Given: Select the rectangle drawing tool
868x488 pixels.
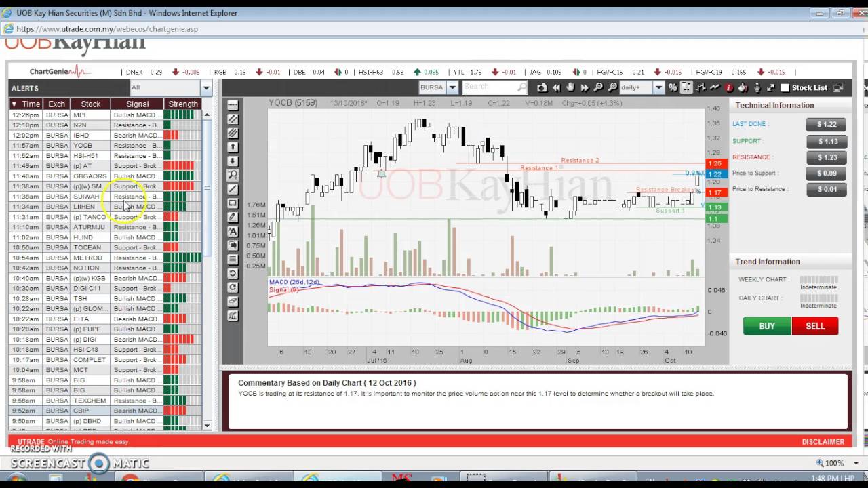Looking at the screenshot, I should [233, 203].
